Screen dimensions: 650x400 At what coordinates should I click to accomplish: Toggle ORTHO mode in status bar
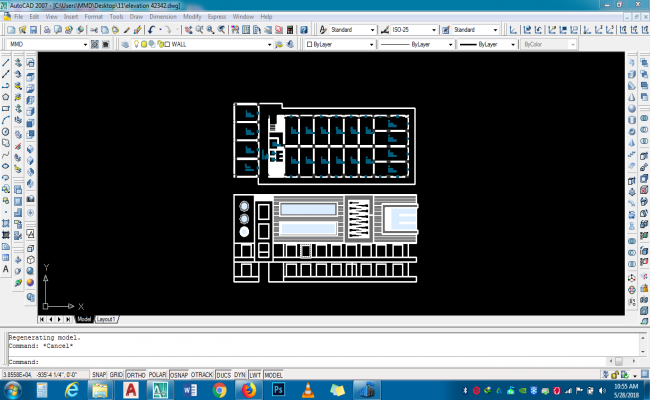(136, 374)
